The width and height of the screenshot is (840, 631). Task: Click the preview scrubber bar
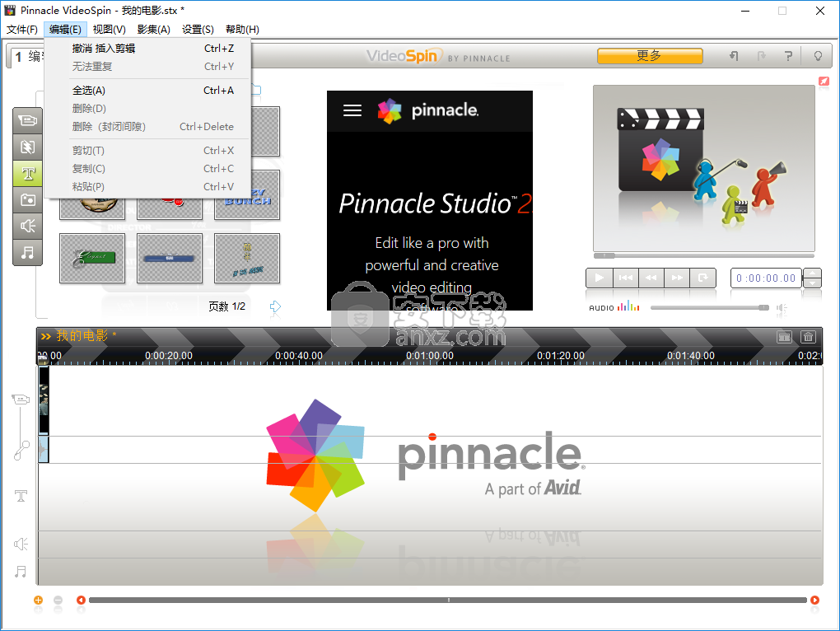pyautogui.click(x=704, y=255)
